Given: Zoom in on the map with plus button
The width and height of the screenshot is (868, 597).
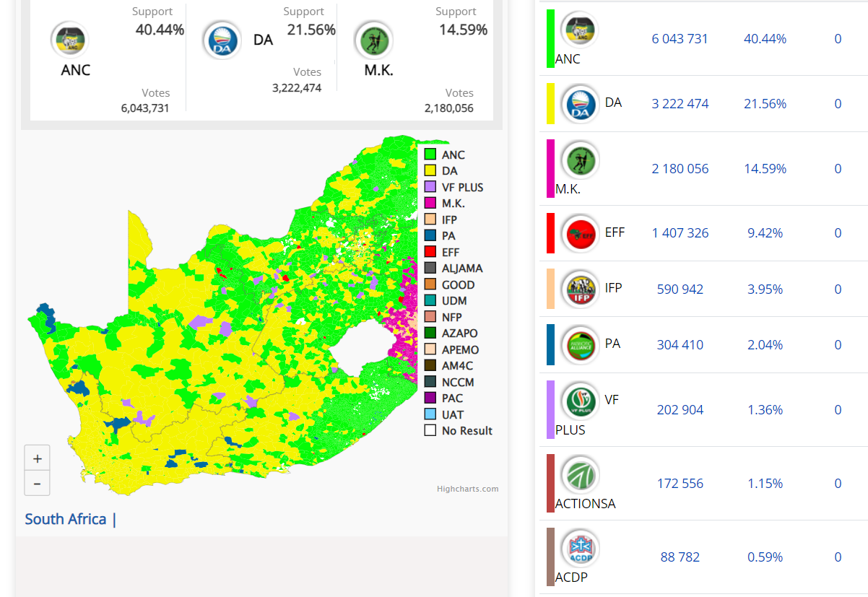Looking at the screenshot, I should tap(37, 458).
